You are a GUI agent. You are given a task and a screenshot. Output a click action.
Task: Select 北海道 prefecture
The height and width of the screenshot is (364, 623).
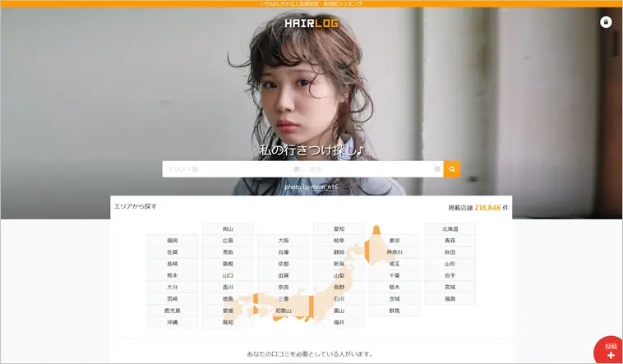coord(450,229)
